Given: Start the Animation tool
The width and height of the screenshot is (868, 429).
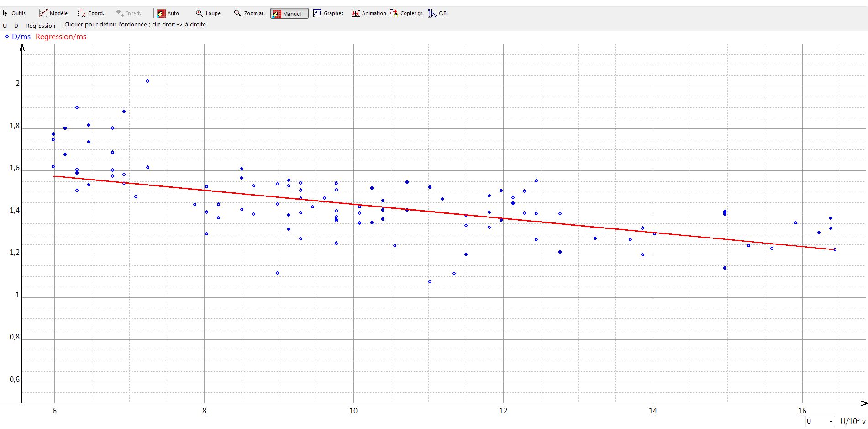Looking at the screenshot, I should 369,13.
